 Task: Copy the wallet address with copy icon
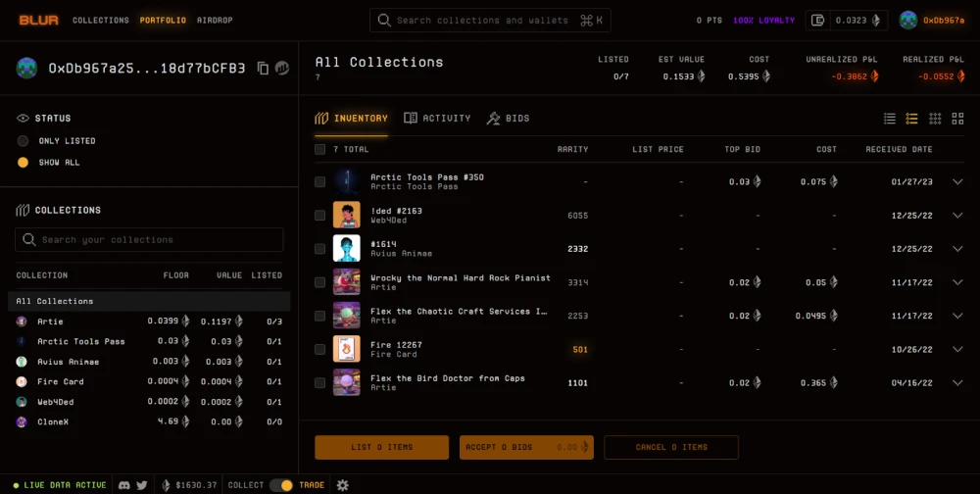click(263, 69)
